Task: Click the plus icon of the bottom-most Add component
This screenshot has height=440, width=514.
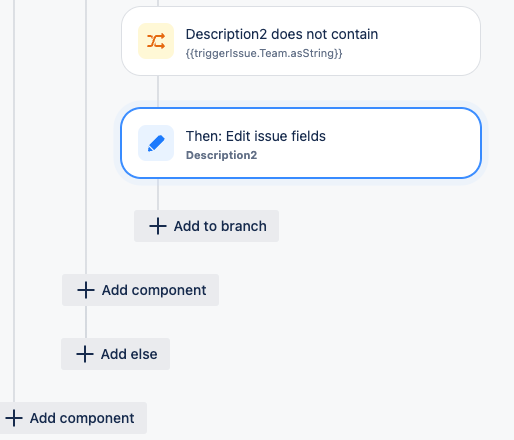Action: click(x=14, y=418)
